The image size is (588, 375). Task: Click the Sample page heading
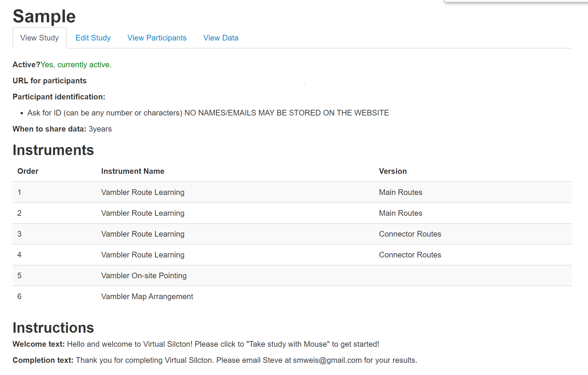coord(44,16)
